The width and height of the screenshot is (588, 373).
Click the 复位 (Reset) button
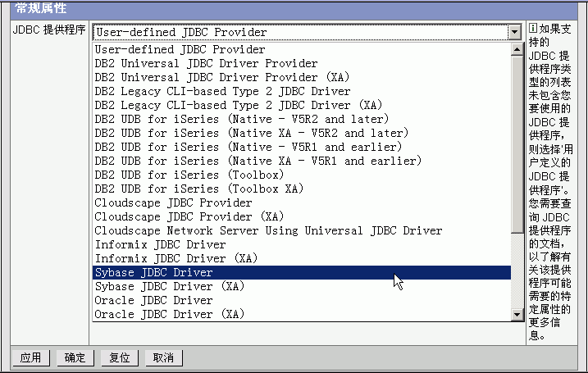(x=119, y=357)
